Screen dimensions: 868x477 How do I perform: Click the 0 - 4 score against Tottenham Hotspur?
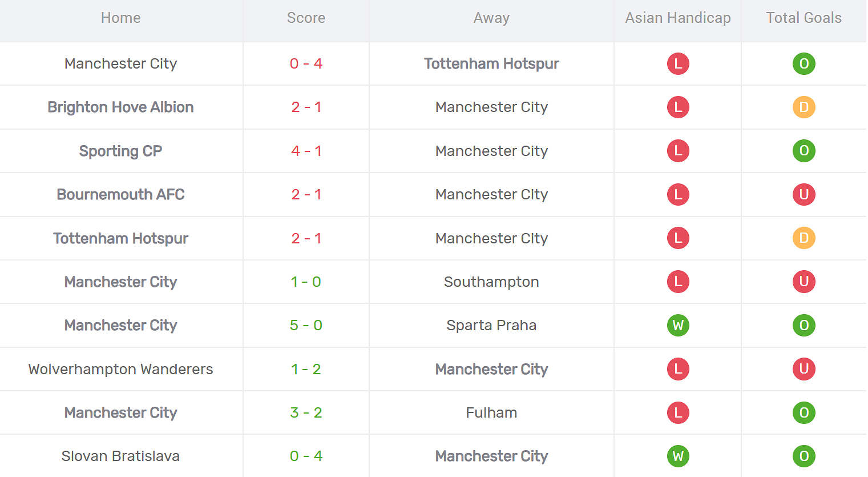pos(306,63)
